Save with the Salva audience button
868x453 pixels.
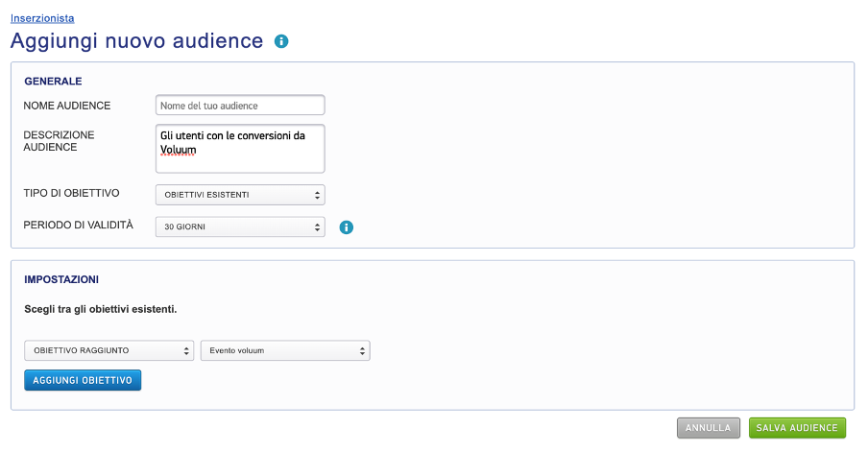click(x=797, y=428)
